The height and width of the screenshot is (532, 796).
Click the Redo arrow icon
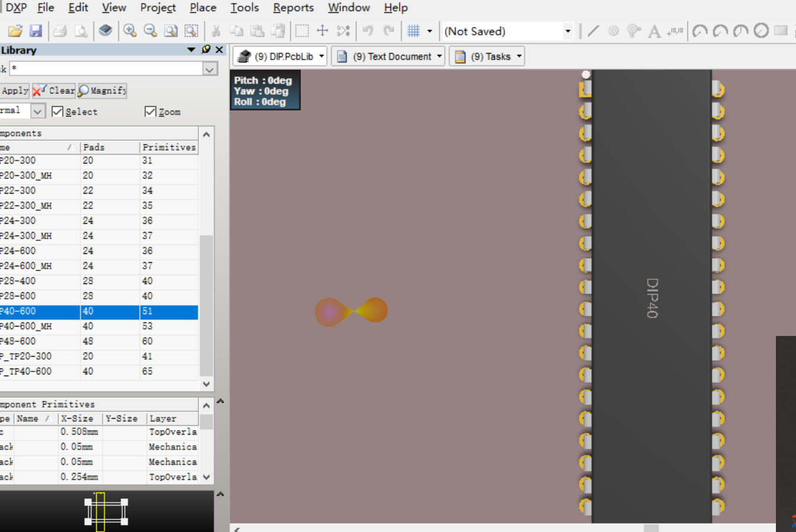click(388, 31)
